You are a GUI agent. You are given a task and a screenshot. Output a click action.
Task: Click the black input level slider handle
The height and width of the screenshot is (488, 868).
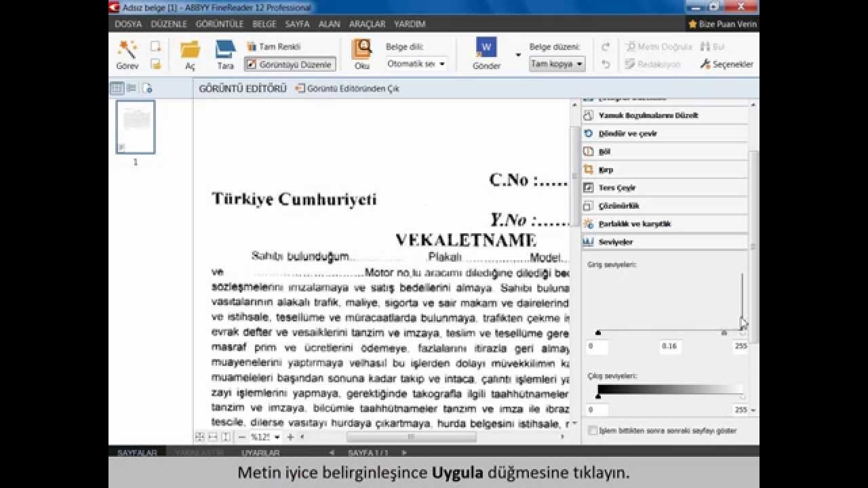click(597, 333)
